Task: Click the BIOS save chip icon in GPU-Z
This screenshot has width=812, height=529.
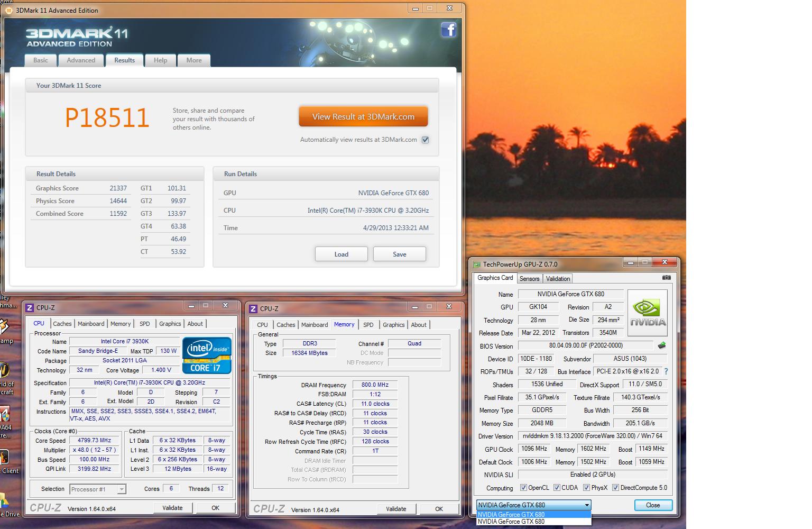Action: [x=661, y=345]
